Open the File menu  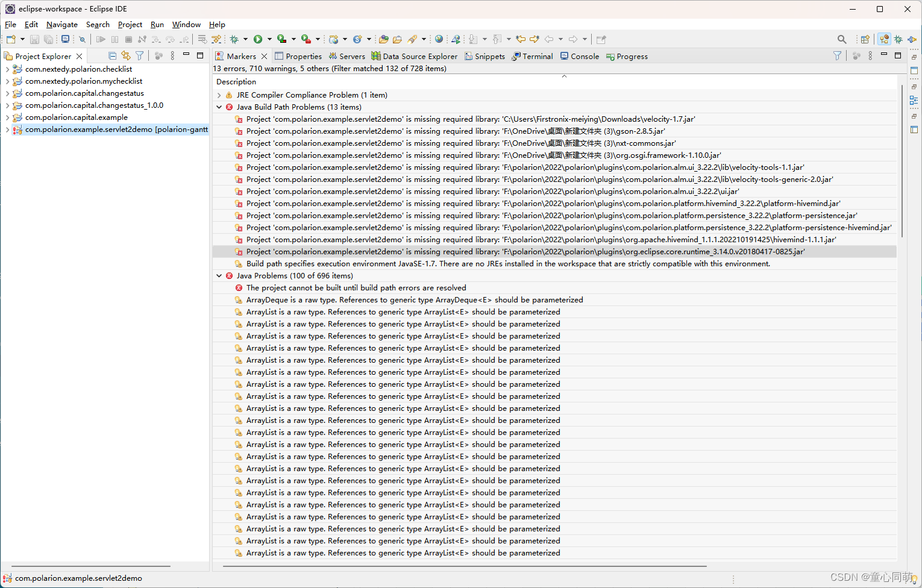click(x=10, y=25)
